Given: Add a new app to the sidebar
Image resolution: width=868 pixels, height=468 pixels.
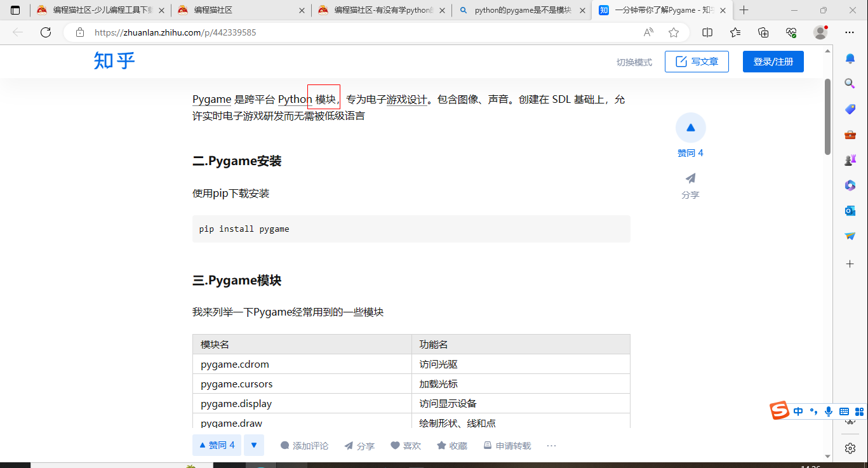Looking at the screenshot, I should coord(850,264).
